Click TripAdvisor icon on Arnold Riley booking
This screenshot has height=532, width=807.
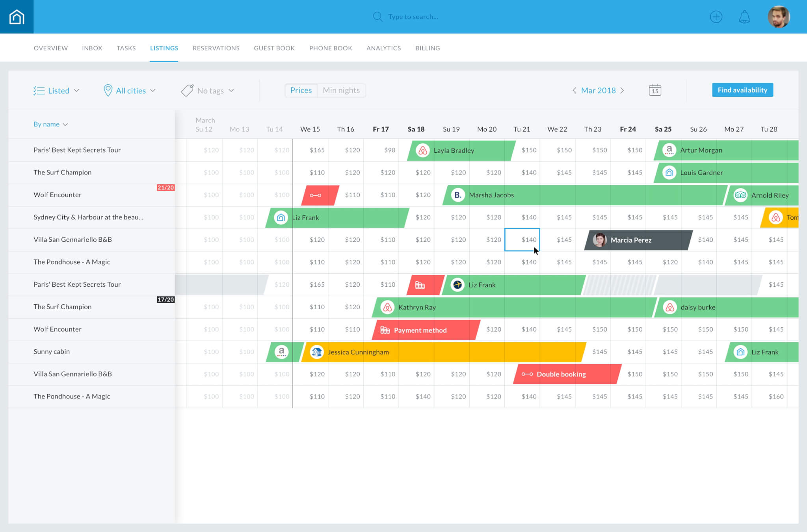point(740,195)
